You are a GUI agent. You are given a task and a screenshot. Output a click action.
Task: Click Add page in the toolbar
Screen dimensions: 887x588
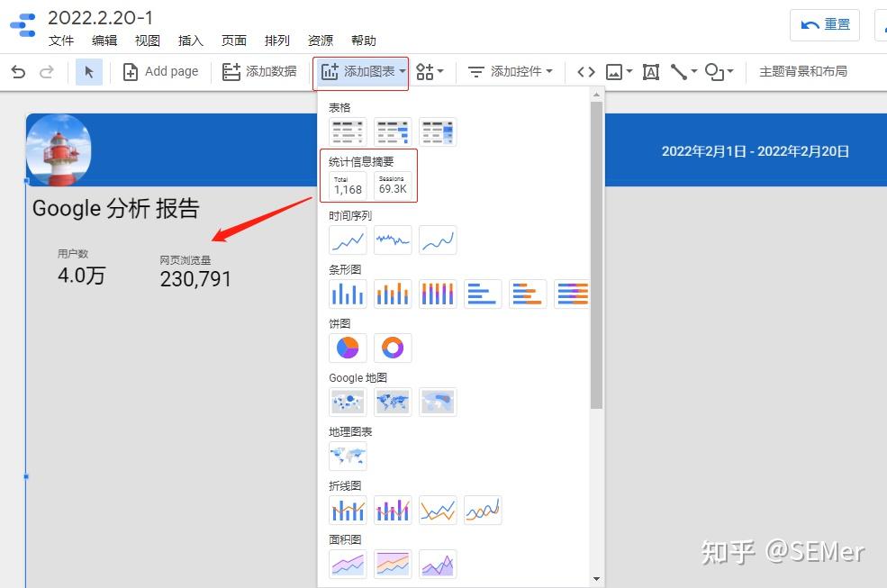(161, 71)
